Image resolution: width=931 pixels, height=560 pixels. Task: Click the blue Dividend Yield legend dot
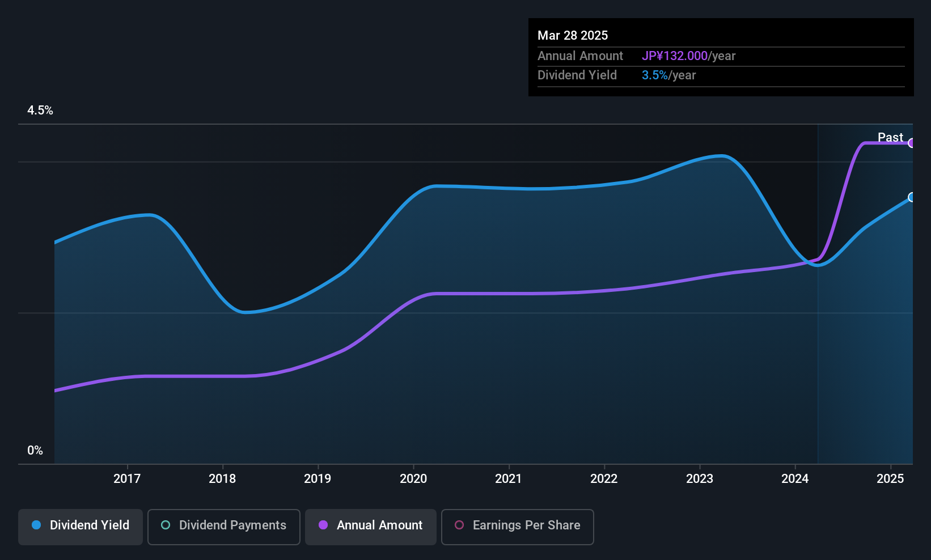point(36,525)
